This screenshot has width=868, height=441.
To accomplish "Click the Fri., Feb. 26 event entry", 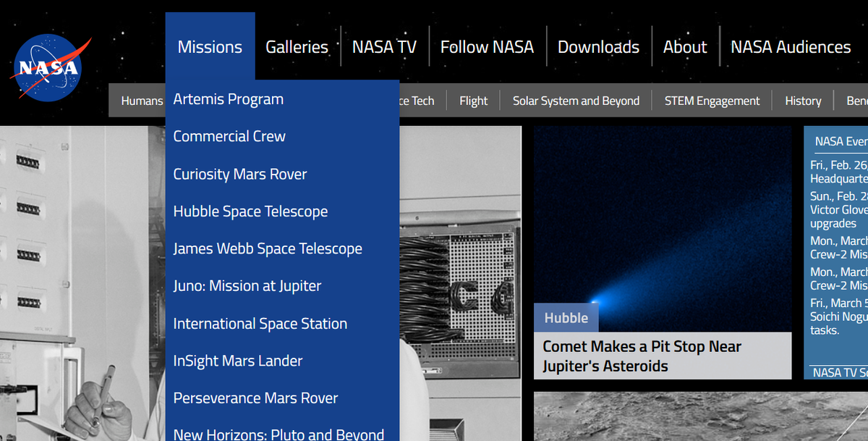I will click(x=839, y=172).
